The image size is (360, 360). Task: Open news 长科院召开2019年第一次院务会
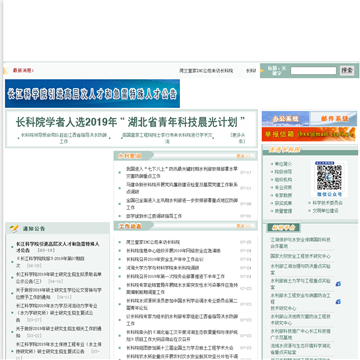[x=175, y=276]
